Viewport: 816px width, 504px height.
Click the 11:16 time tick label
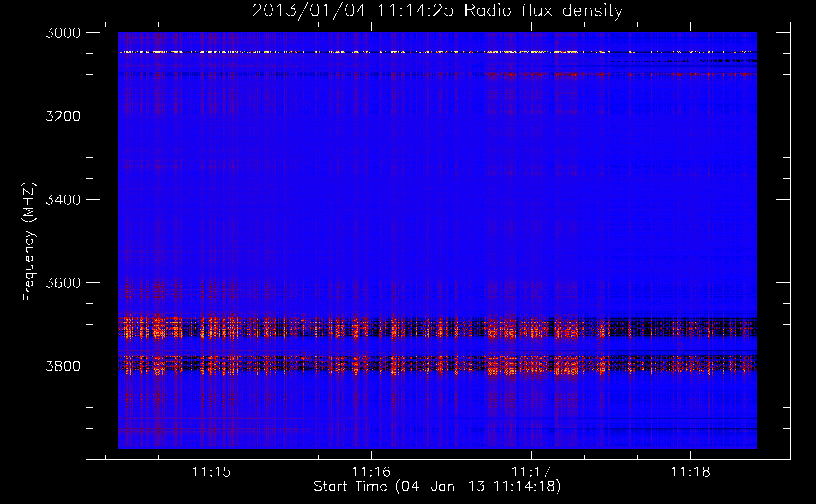point(371,472)
